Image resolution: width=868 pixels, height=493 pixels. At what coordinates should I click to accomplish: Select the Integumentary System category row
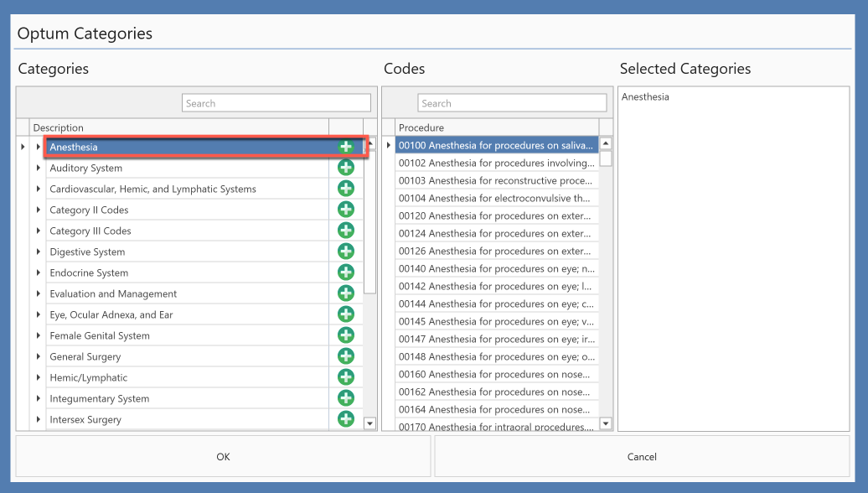[x=187, y=398]
